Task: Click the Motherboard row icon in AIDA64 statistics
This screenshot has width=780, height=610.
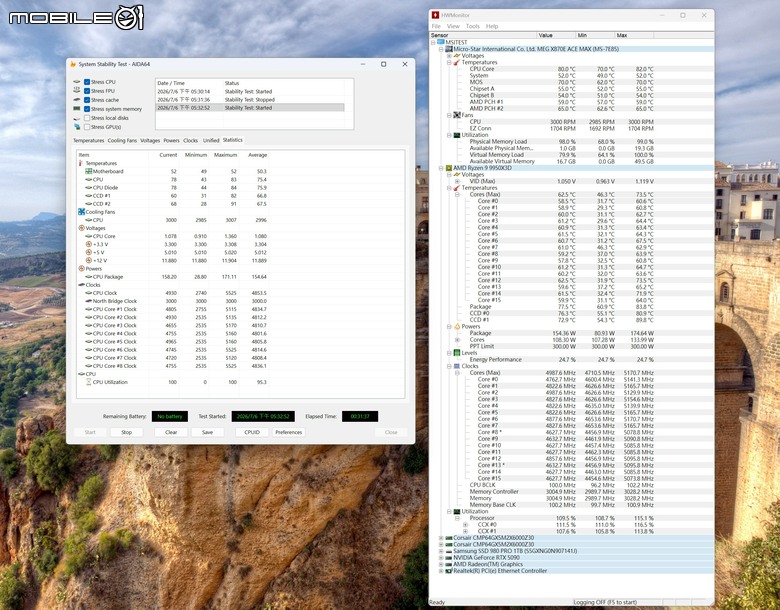Action: pos(89,171)
